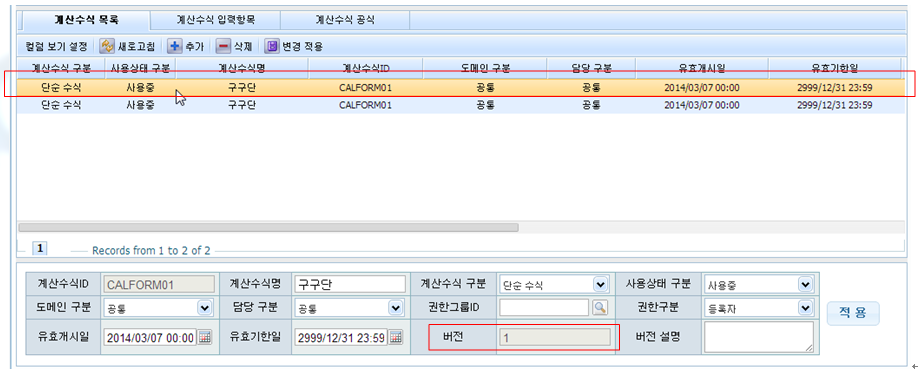
Task: Select the second CALFORM01 grid row
Action: click(x=460, y=105)
